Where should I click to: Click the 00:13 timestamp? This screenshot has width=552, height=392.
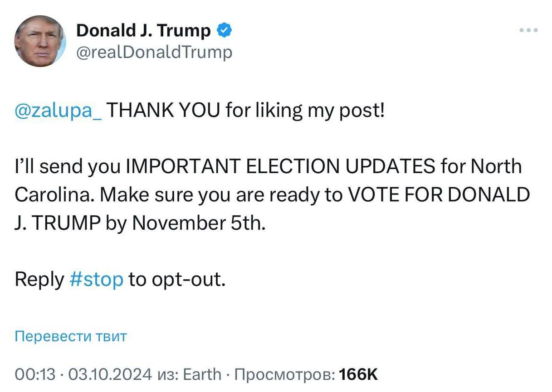34,375
